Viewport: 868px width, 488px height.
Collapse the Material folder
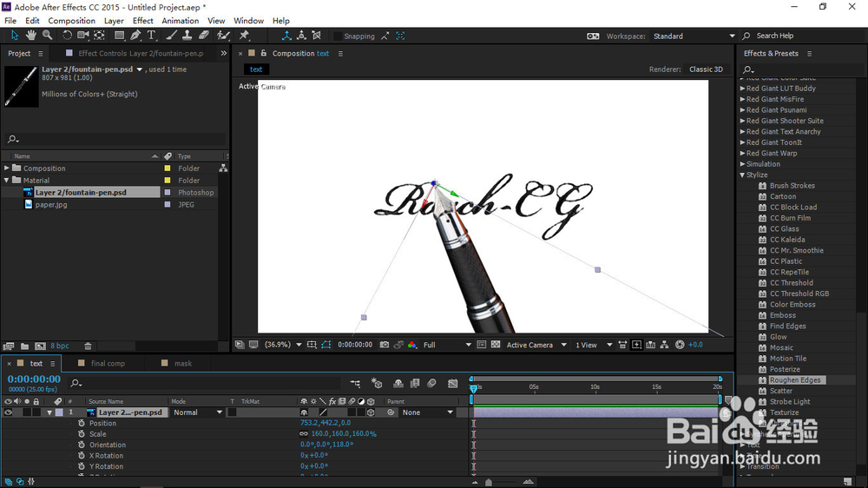point(7,180)
